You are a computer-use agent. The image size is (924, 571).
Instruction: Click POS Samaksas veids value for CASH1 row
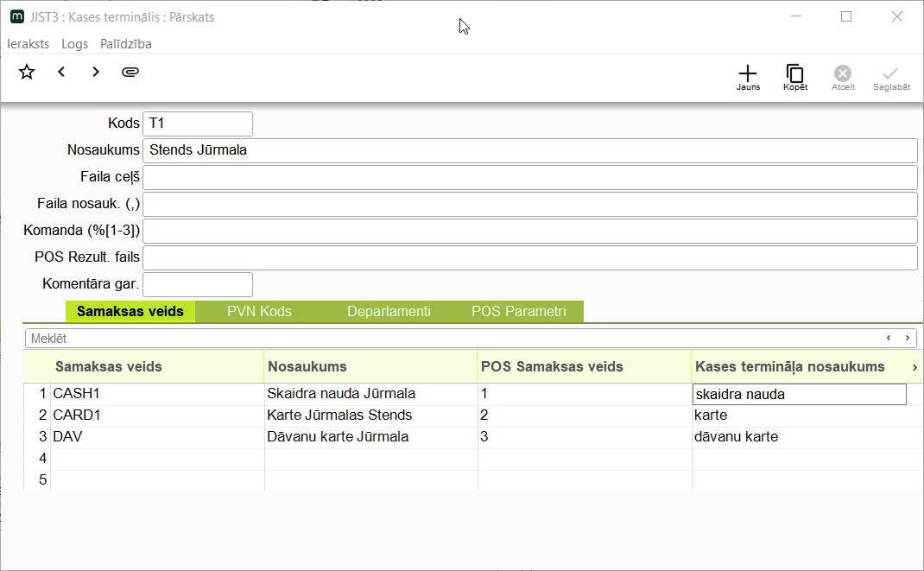coord(585,394)
